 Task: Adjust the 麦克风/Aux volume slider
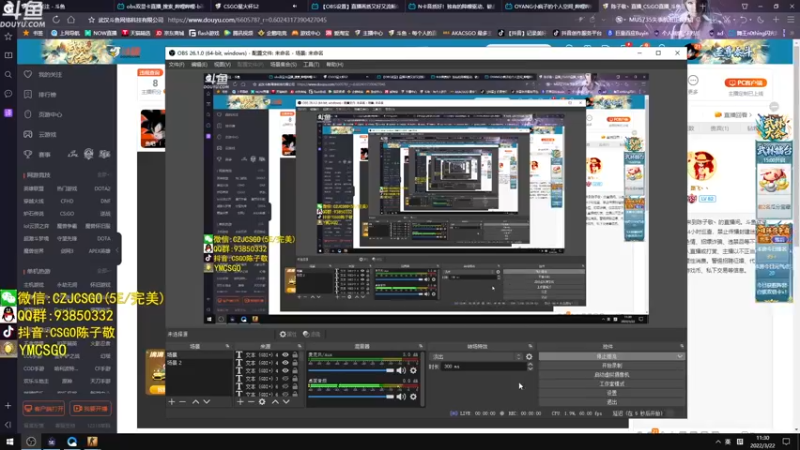352,370
